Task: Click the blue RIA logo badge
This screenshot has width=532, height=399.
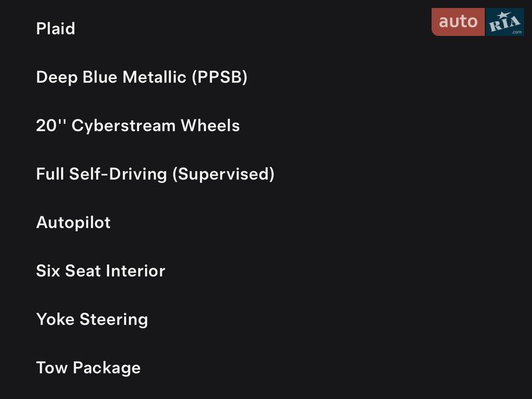Action: coord(503,23)
